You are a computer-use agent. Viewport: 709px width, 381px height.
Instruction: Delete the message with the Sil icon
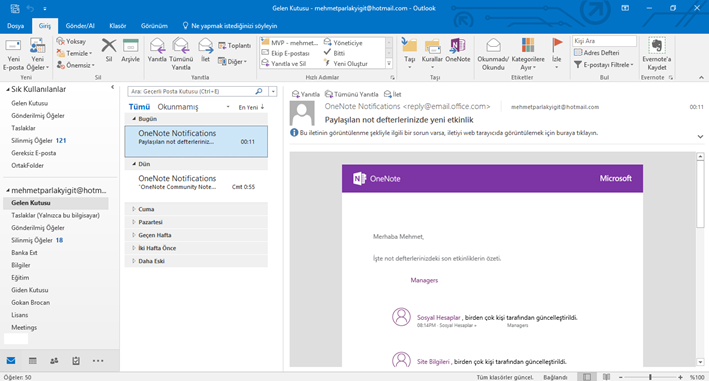coord(109,50)
